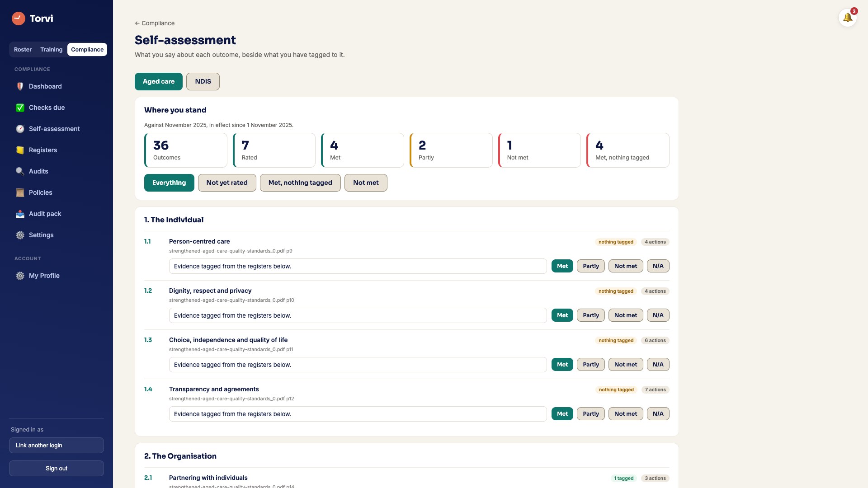The width and height of the screenshot is (868, 488).
Task: Mark Transparency and agreements as N/A
Action: (x=658, y=414)
